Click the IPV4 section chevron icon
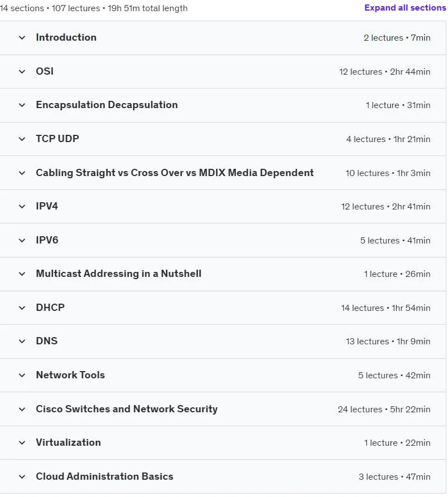 (x=22, y=207)
